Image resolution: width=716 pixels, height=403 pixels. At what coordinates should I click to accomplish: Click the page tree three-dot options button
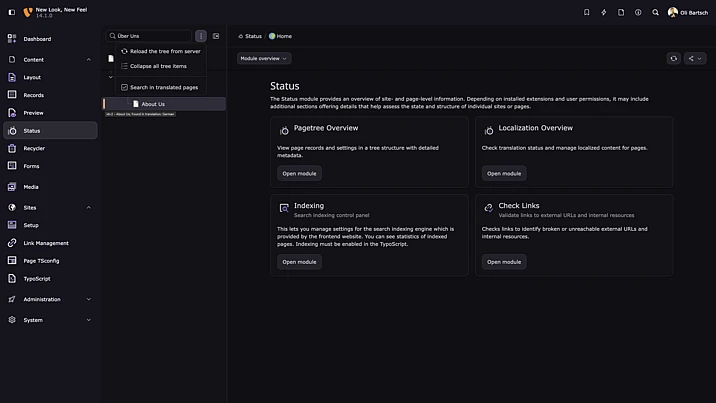200,36
